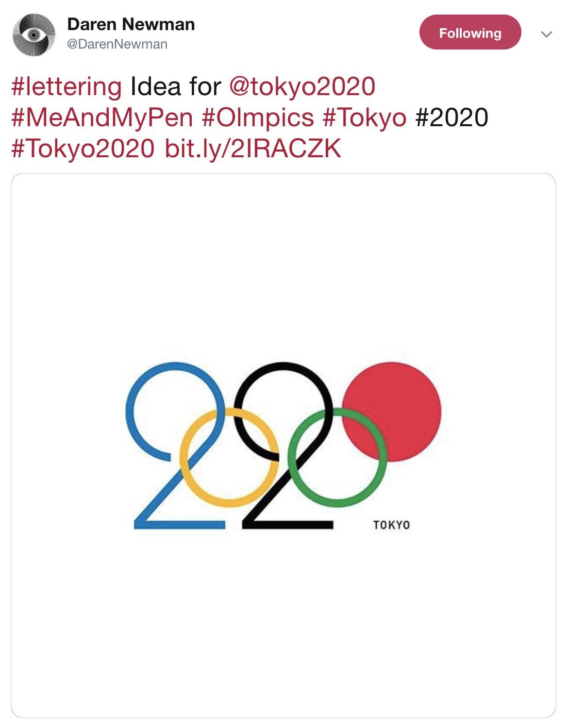Toggle the Following button
This screenshot has width=568, height=728.
[x=470, y=32]
